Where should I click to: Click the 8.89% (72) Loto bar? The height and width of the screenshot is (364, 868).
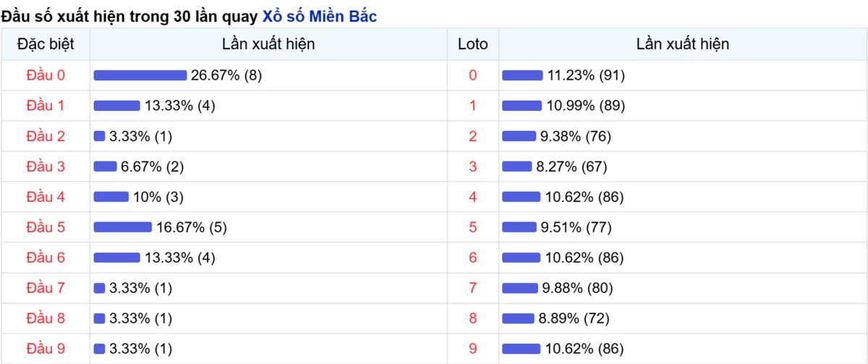(518, 318)
